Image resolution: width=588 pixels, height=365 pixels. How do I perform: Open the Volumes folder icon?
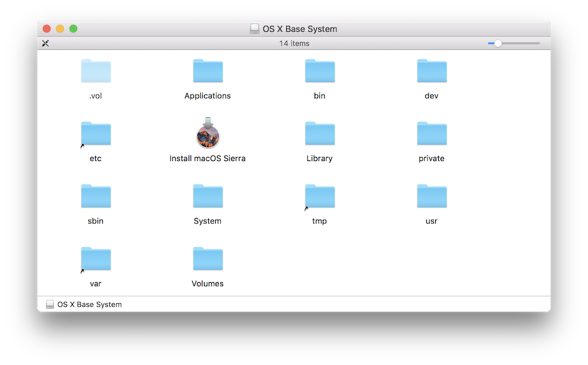(x=208, y=259)
